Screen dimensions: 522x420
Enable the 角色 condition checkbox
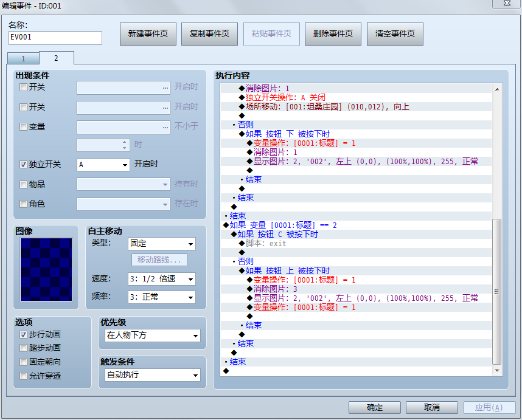23,204
